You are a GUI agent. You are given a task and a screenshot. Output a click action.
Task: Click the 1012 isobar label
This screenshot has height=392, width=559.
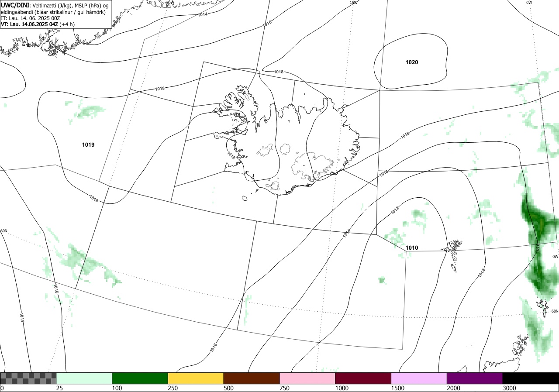395,210
